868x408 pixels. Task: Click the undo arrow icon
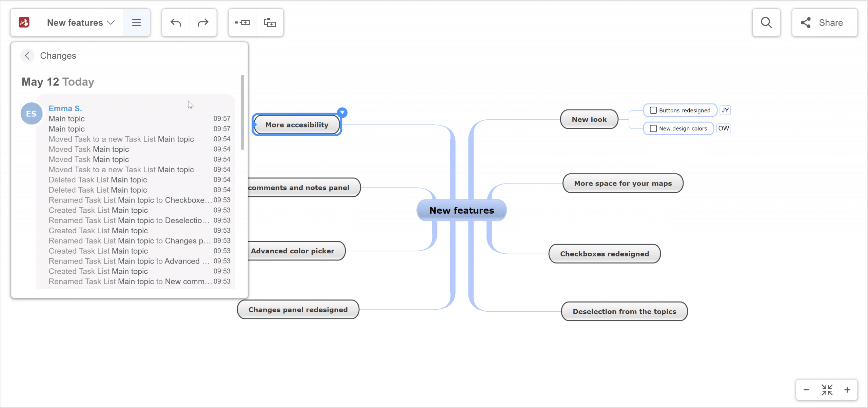[176, 22]
